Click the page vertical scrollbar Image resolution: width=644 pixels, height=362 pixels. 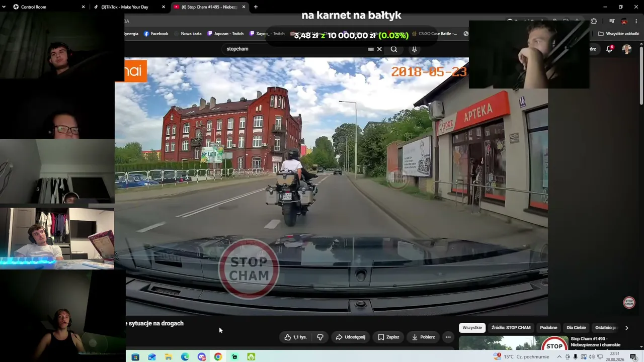tap(641, 75)
